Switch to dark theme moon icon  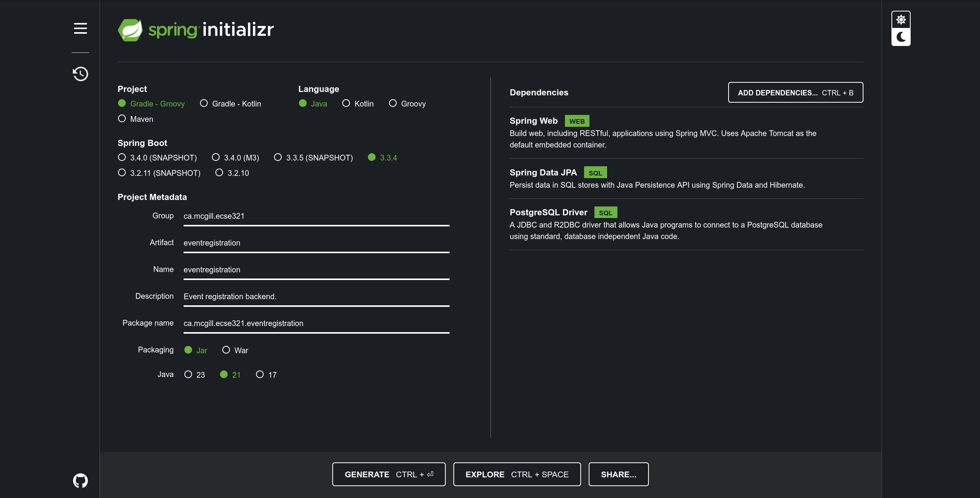(x=901, y=37)
